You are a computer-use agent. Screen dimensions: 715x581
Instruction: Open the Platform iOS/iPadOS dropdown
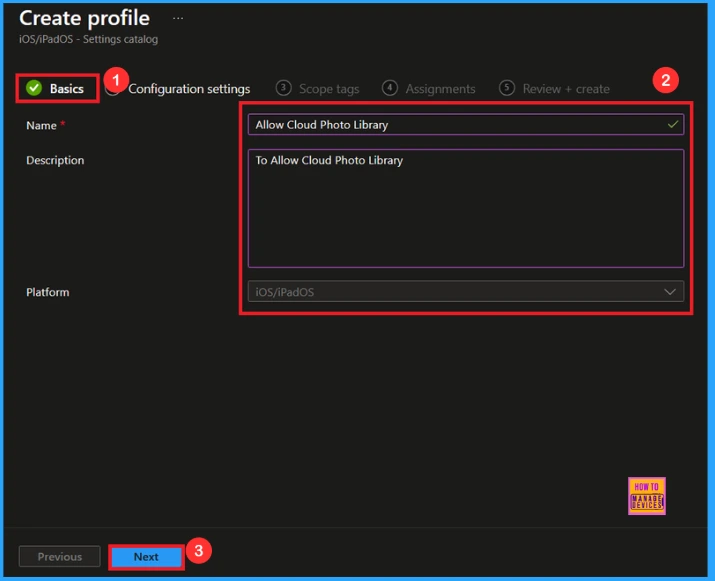point(466,292)
